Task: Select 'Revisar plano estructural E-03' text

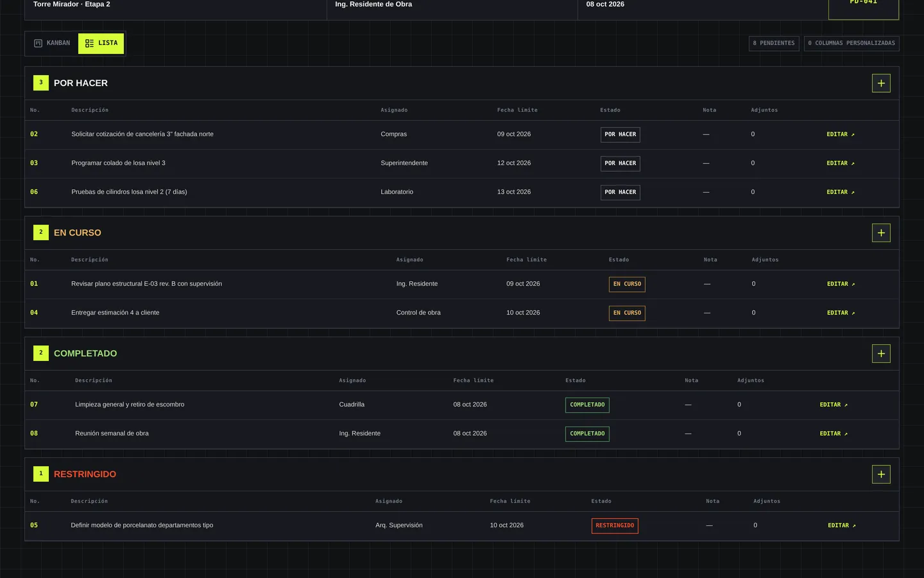Action: (x=146, y=284)
